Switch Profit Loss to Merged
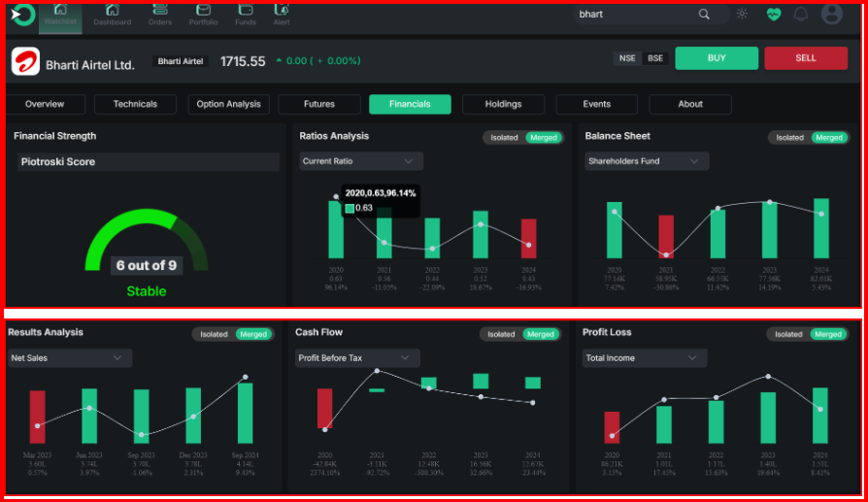 (828, 334)
